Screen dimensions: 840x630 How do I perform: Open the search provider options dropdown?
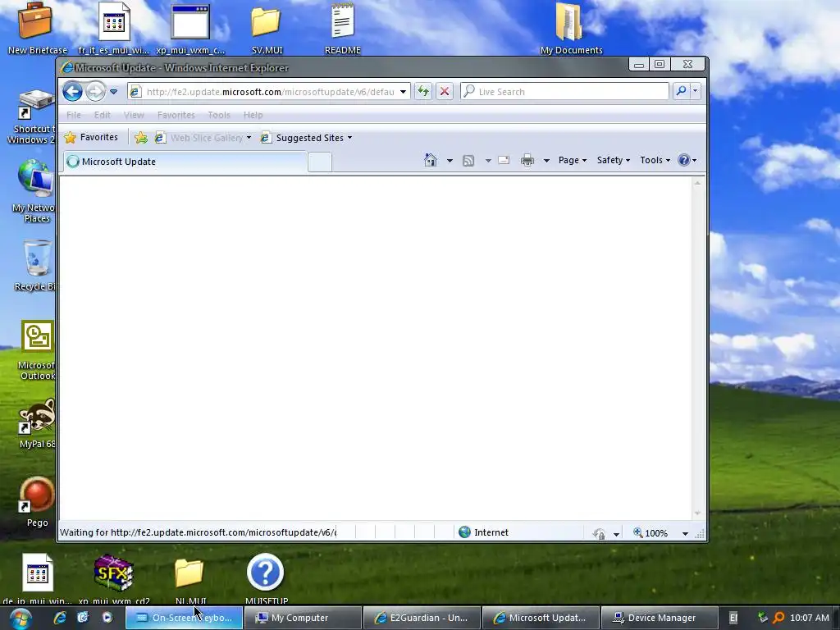point(695,91)
